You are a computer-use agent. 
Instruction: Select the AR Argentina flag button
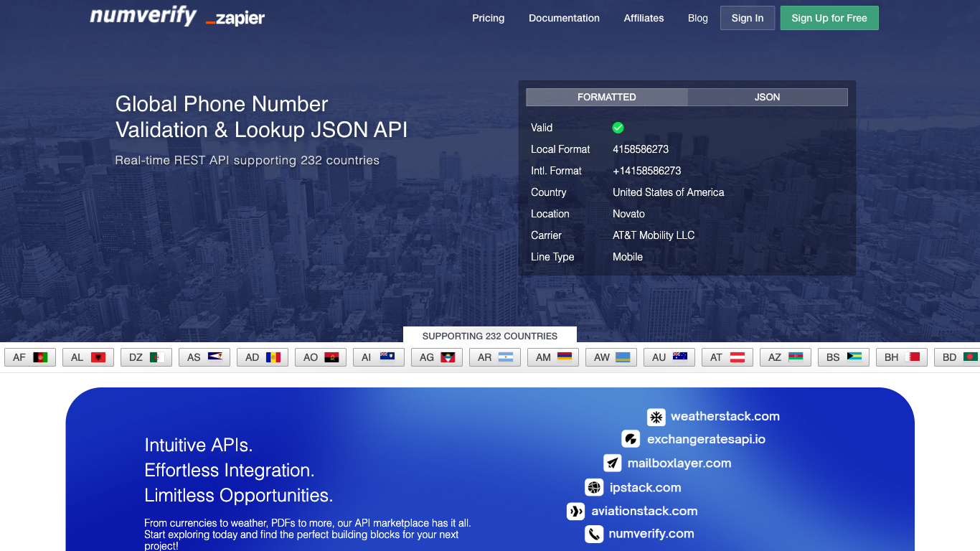[495, 357]
